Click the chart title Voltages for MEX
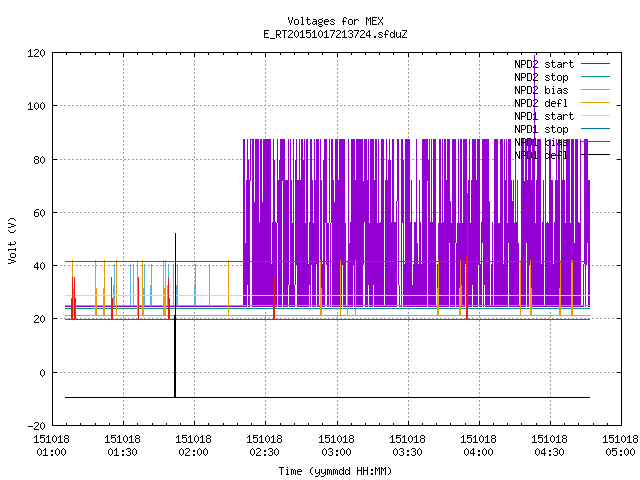This screenshot has height=480, width=640. [335, 21]
